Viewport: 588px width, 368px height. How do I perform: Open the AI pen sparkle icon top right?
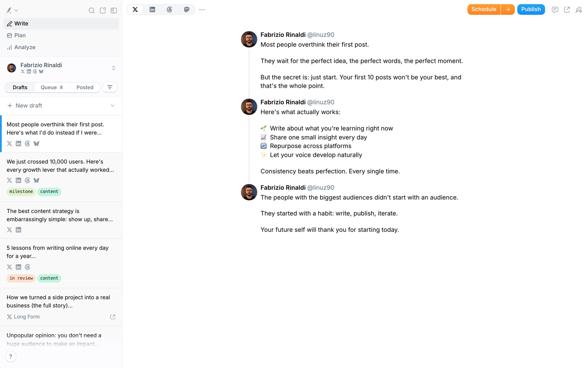point(579,10)
